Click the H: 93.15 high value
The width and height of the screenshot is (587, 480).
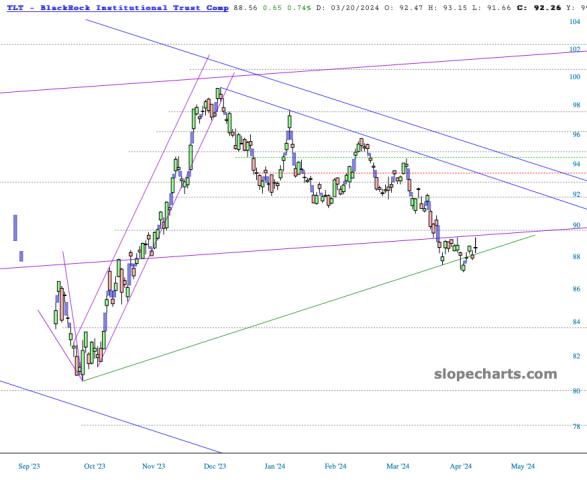tap(448, 7)
